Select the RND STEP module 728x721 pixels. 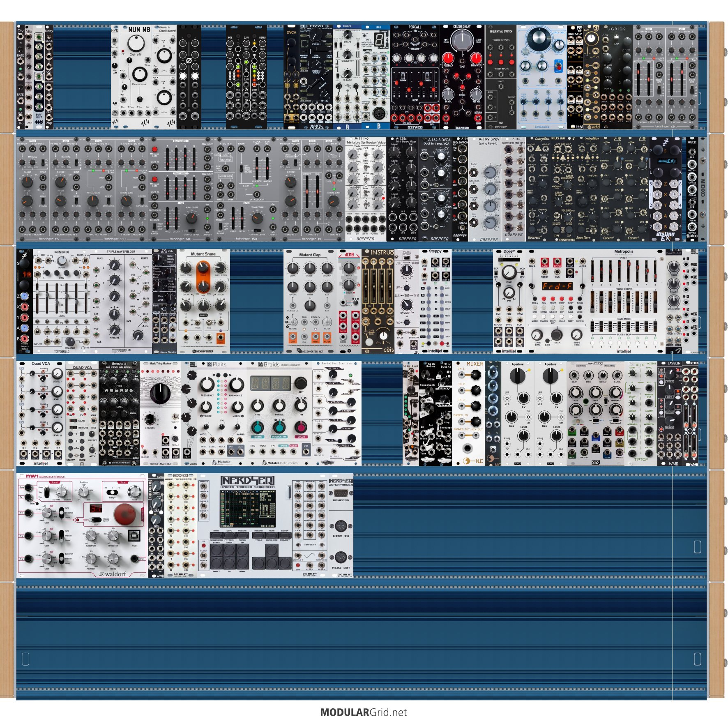point(575,77)
